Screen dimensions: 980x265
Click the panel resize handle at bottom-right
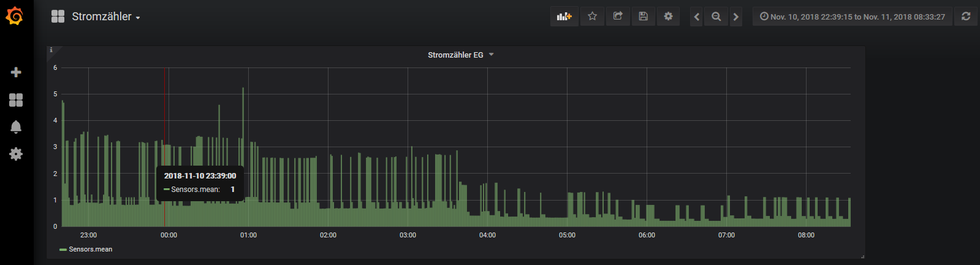(862, 256)
